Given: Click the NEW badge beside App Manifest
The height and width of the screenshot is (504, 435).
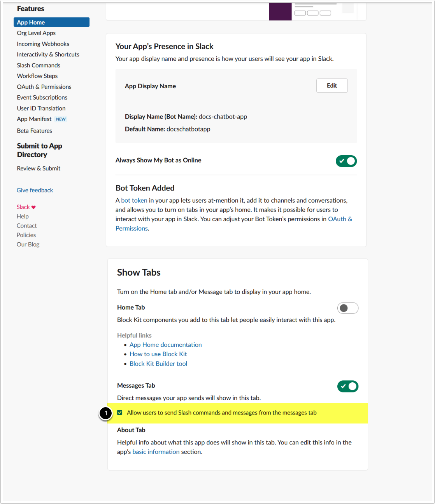Looking at the screenshot, I should [61, 119].
